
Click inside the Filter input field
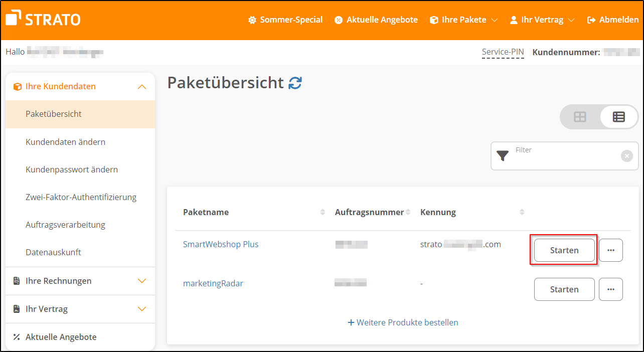552,155
